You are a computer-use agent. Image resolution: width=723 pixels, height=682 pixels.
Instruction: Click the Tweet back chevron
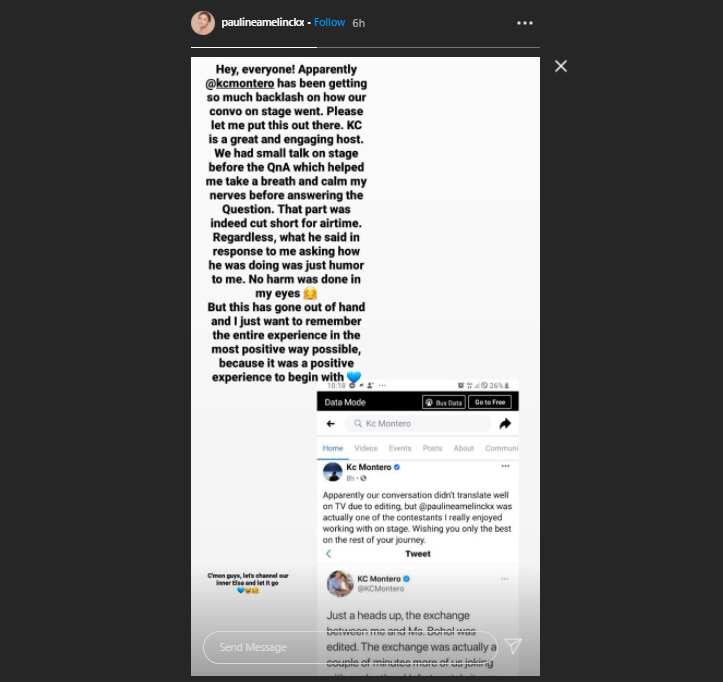tap(328, 553)
